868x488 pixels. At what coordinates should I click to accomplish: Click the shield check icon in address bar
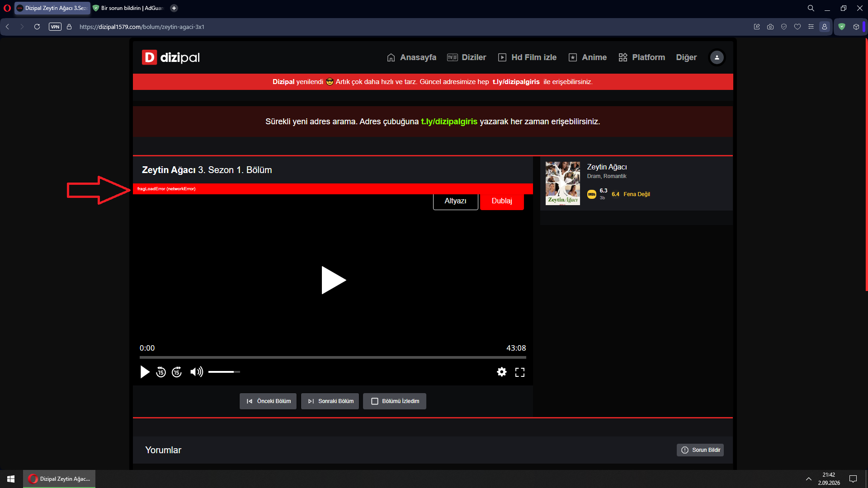point(784,27)
